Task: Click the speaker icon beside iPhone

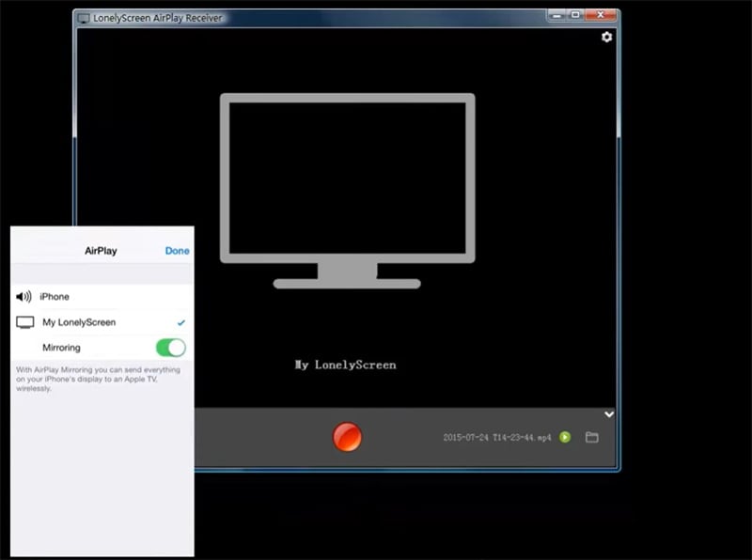Action: (23, 297)
